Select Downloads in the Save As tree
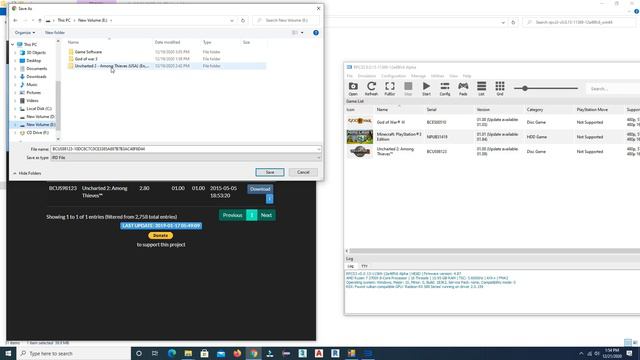The image size is (640, 360). (x=36, y=76)
